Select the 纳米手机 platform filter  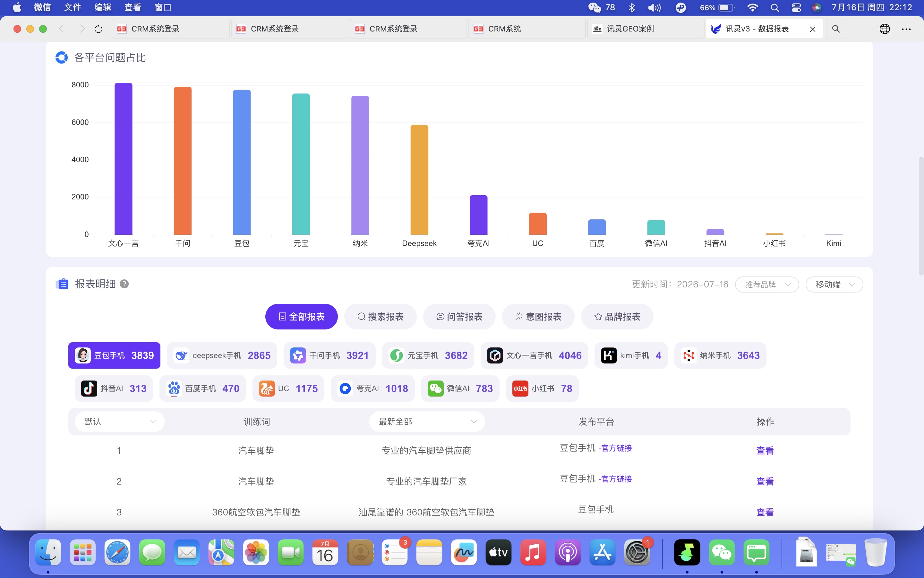(x=721, y=355)
